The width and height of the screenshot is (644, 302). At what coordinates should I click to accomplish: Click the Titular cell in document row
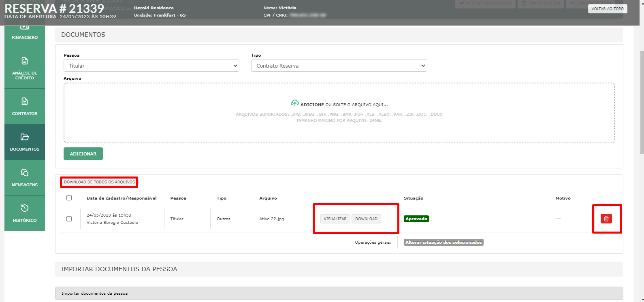pos(177,219)
